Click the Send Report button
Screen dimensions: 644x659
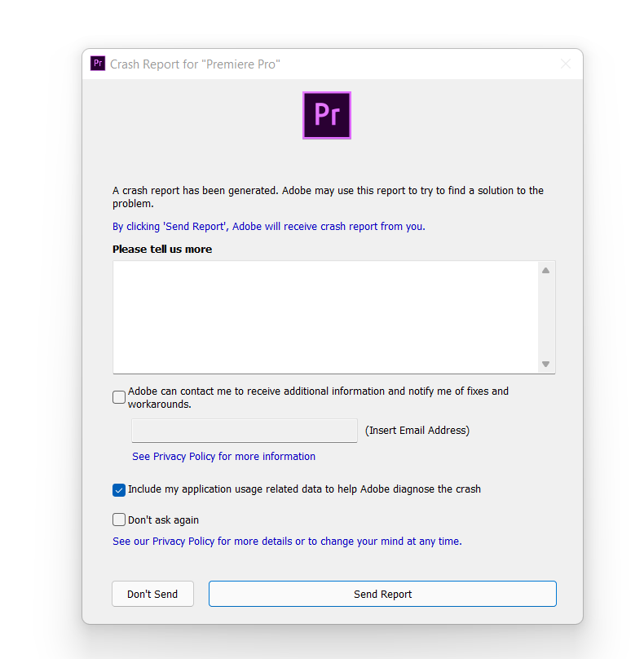pos(382,594)
